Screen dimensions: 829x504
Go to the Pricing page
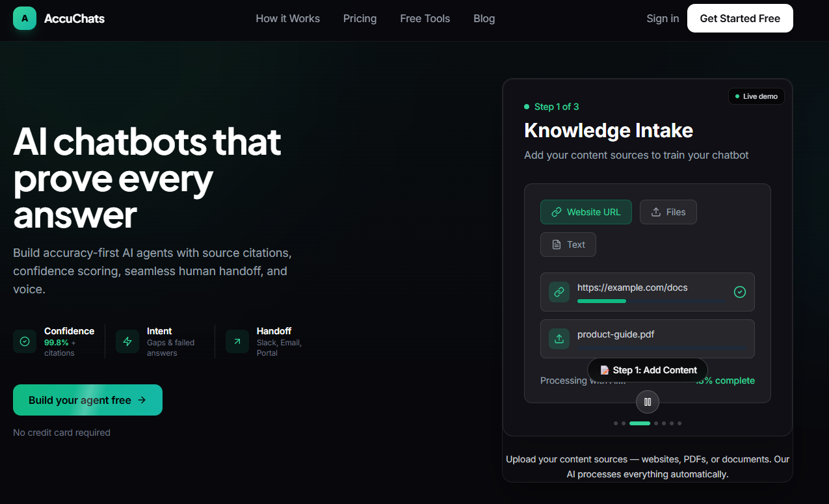pos(360,18)
